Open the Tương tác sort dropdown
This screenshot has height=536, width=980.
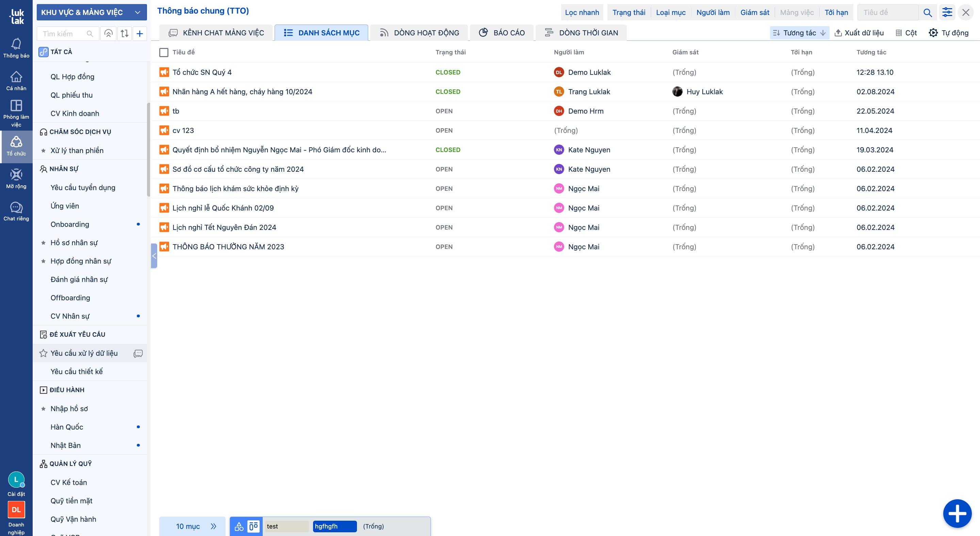800,33
